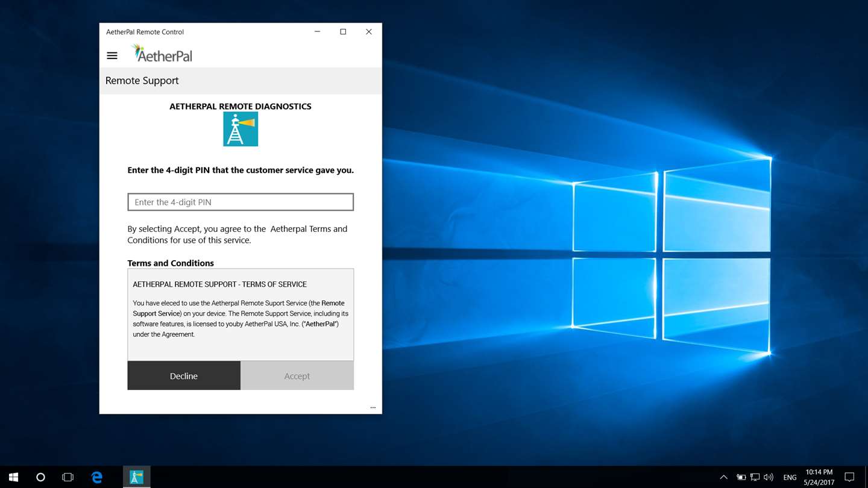
Task: Close the AetherPal Remote Control window
Action: [369, 32]
